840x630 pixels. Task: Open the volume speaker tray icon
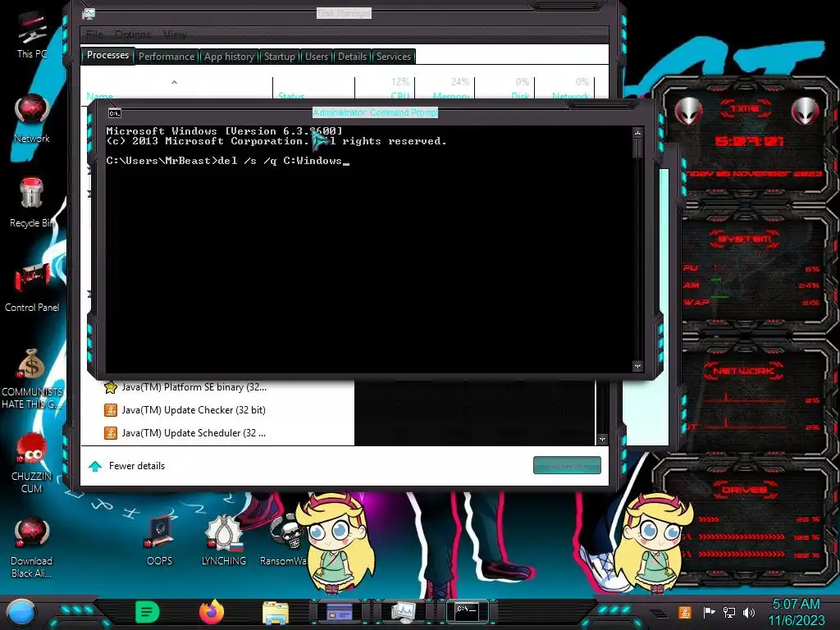[x=749, y=612]
